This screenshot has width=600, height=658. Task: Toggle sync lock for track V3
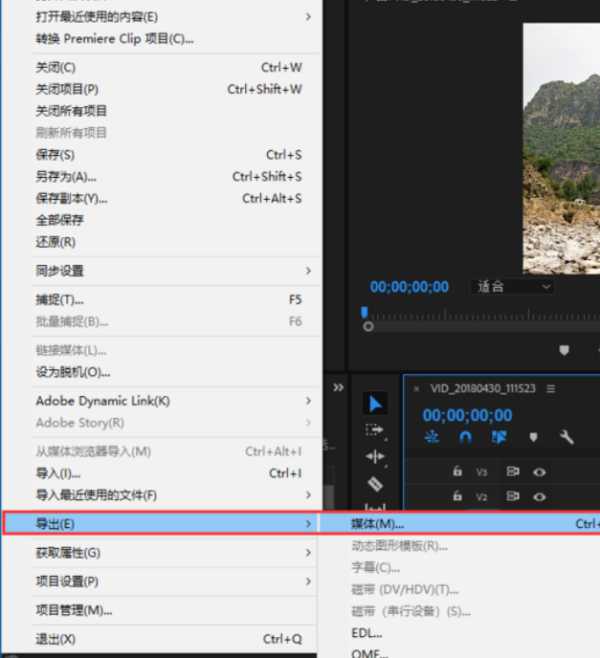513,472
